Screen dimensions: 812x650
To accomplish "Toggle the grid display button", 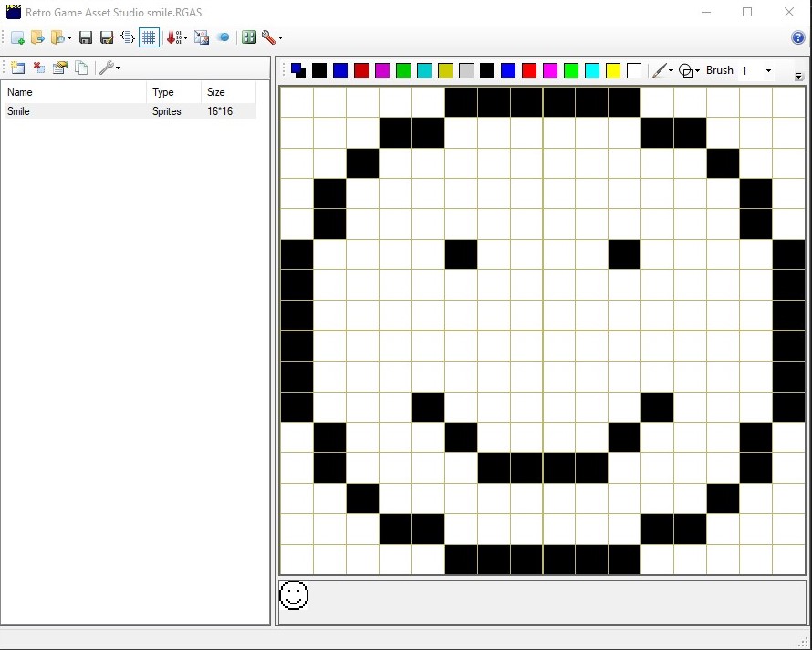I will coord(149,37).
